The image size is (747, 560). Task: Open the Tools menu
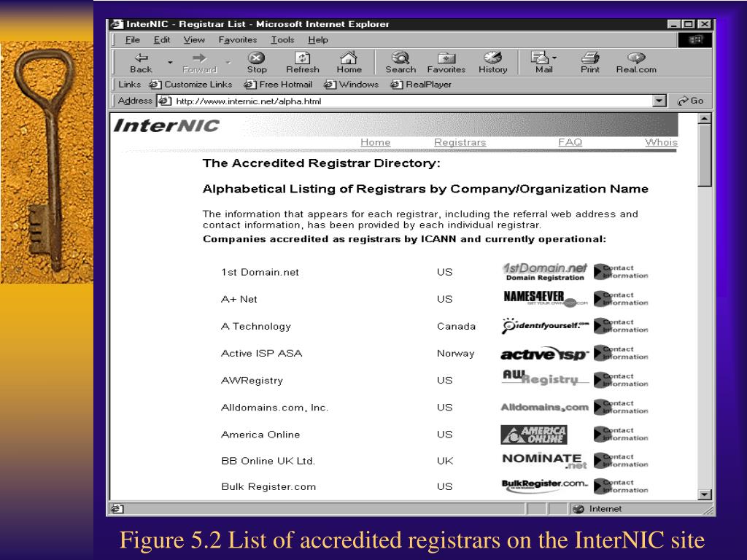click(282, 40)
